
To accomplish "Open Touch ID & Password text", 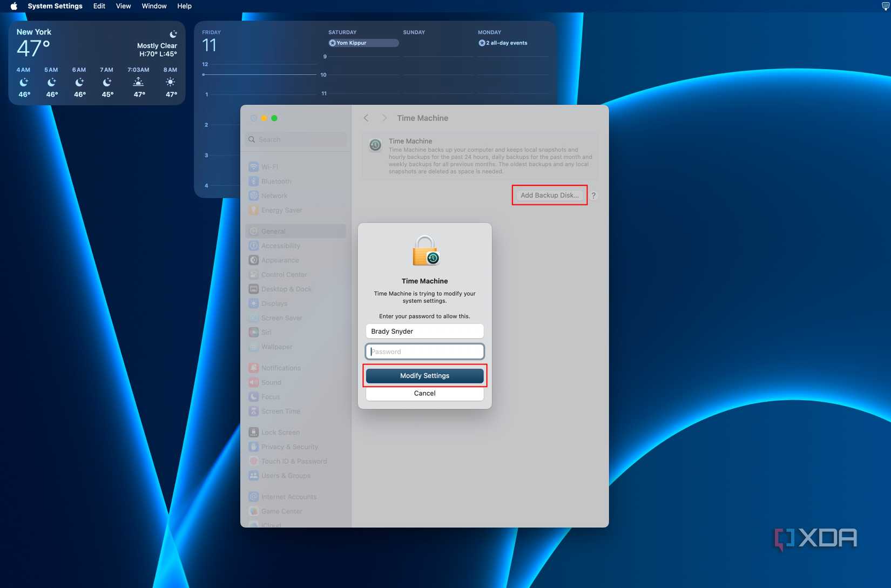I will 294,461.
